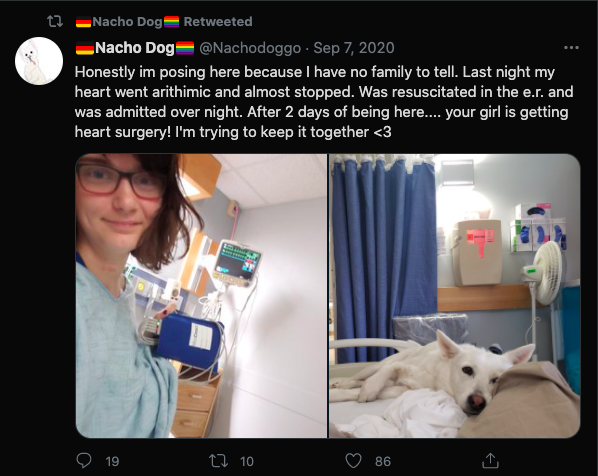Image resolution: width=598 pixels, height=476 pixels.
Task: Like the tweet with the heart icon
Action: (353, 461)
